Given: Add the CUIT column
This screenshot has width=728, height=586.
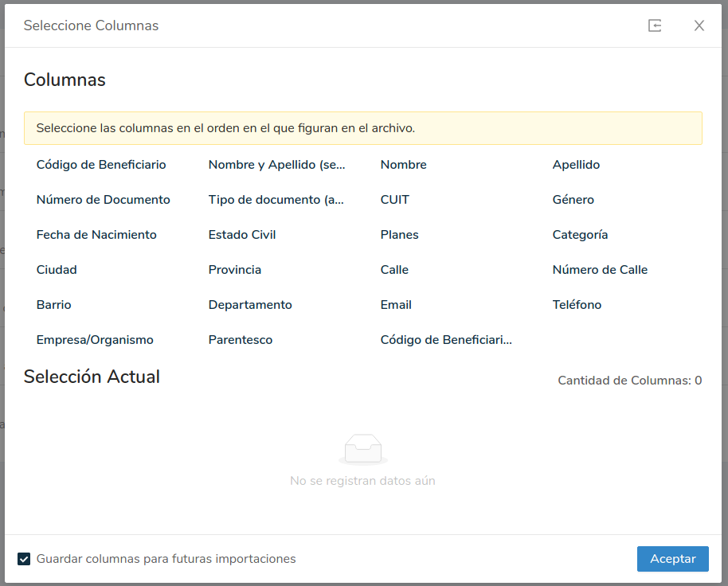Looking at the screenshot, I should 394,200.
